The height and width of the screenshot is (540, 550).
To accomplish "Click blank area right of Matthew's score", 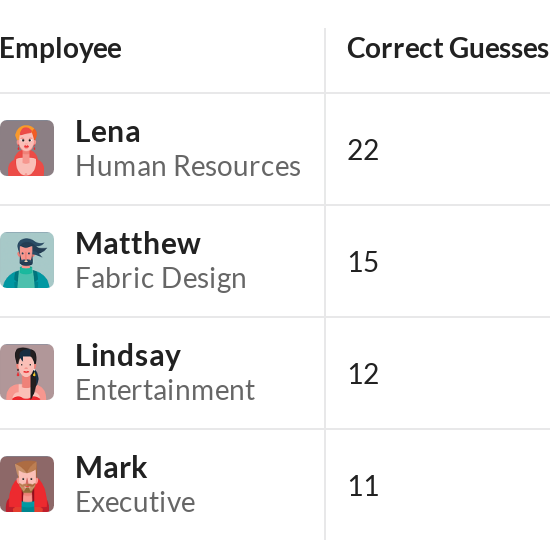I will [463, 261].
